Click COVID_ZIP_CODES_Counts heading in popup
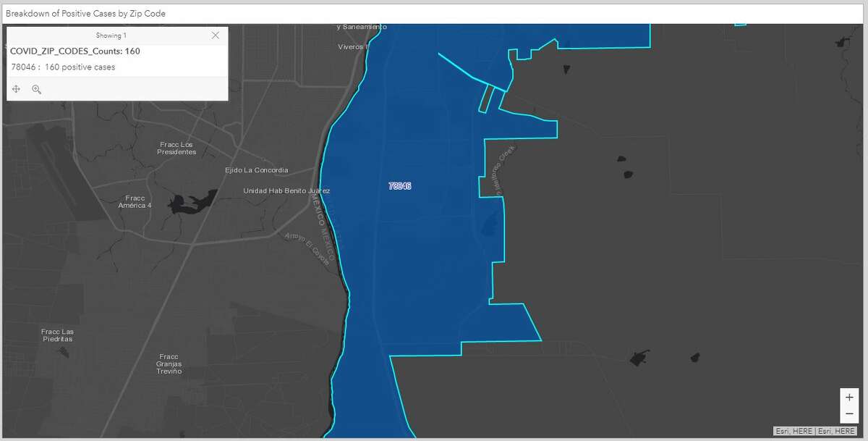This screenshot has width=868, height=441. tap(75, 51)
